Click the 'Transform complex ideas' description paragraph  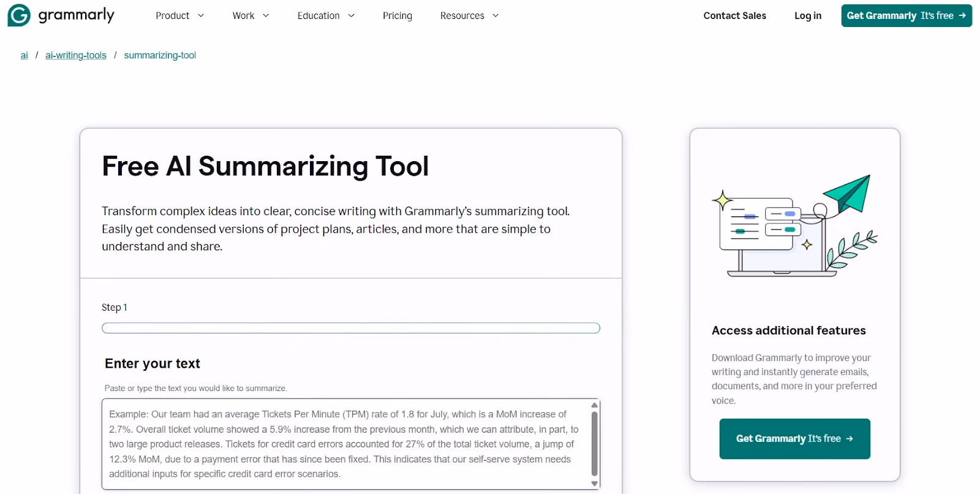(336, 229)
